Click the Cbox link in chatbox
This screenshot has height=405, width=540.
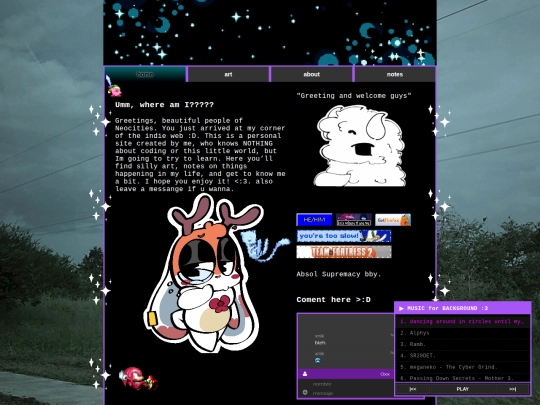[x=385, y=374]
